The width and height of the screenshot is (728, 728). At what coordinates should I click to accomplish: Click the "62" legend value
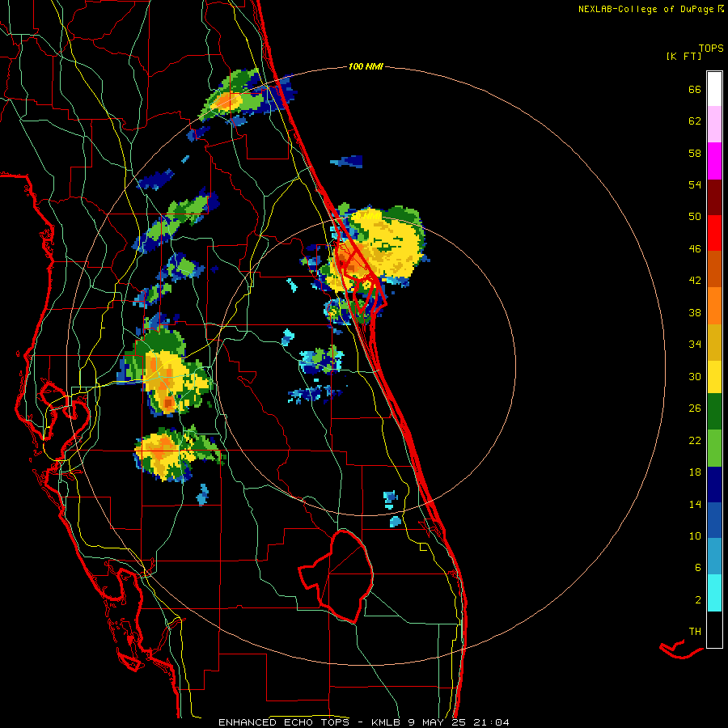[x=695, y=121]
